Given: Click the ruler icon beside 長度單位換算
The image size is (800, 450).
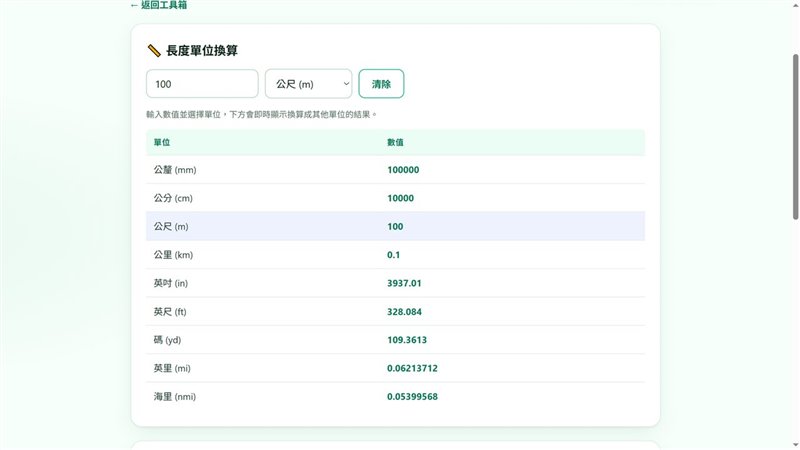Looking at the screenshot, I should click(154, 51).
